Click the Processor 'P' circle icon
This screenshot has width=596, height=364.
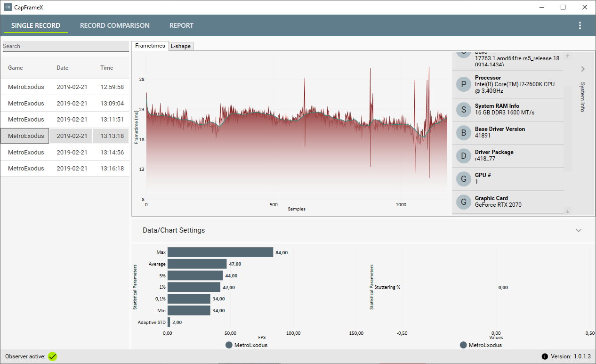(x=464, y=84)
